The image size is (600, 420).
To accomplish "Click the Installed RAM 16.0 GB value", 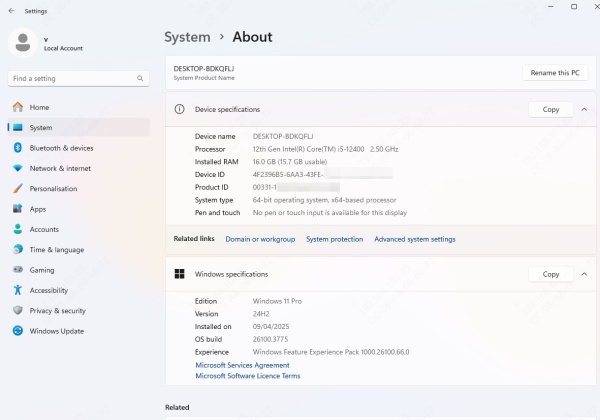I will point(290,161).
